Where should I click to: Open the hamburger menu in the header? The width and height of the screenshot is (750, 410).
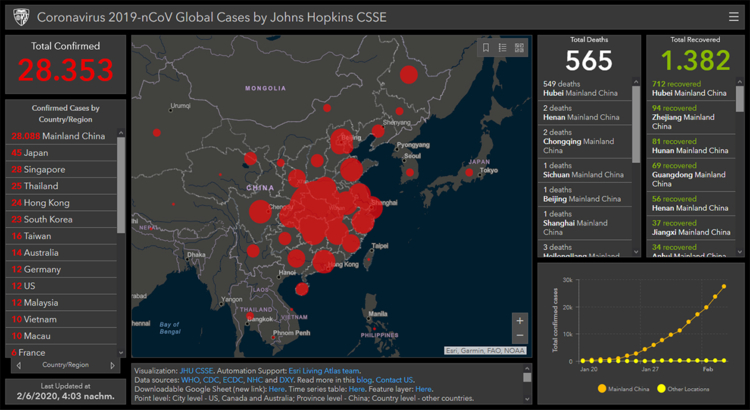(733, 17)
